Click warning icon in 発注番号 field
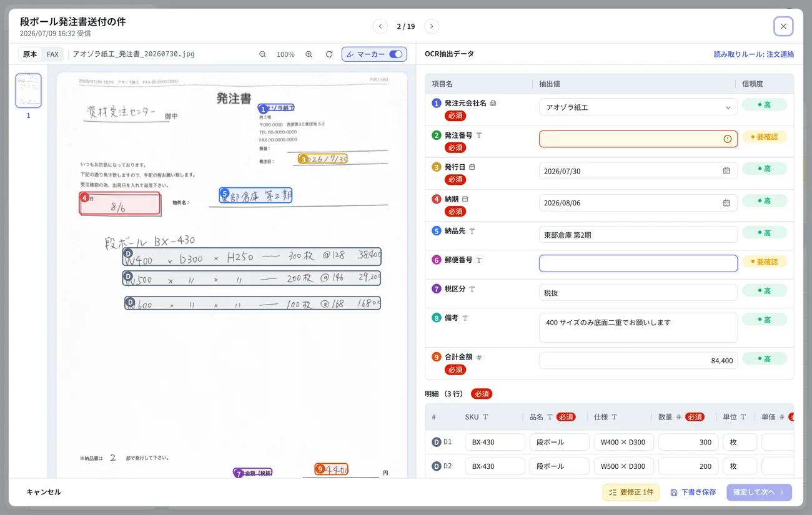This screenshot has height=515, width=812. pyautogui.click(x=727, y=139)
